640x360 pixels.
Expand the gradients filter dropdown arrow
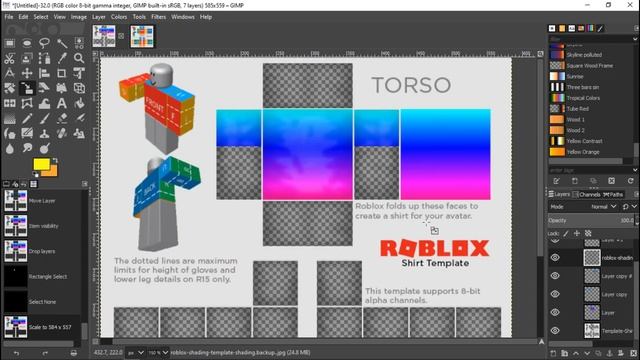coord(635,39)
